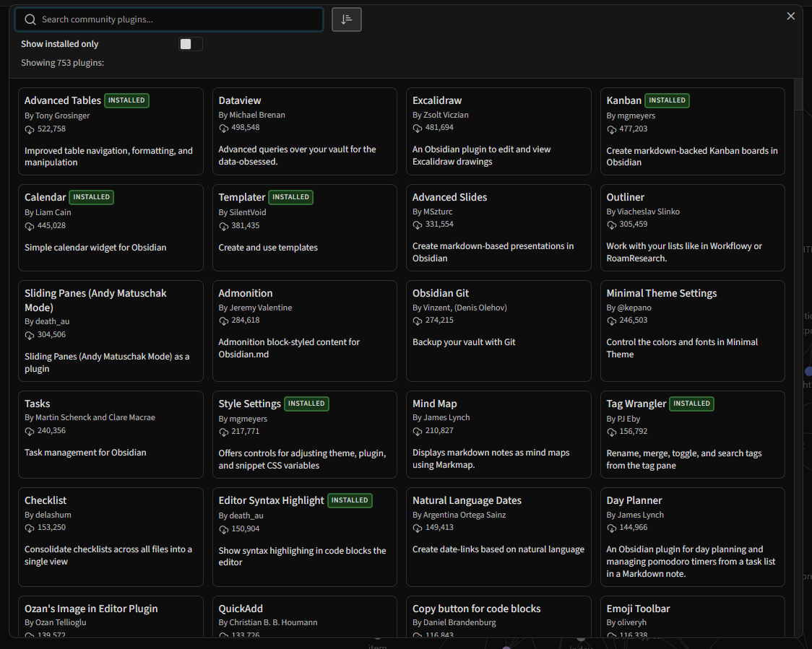
Task: Click download icon beside 217,771
Action: coord(224,432)
